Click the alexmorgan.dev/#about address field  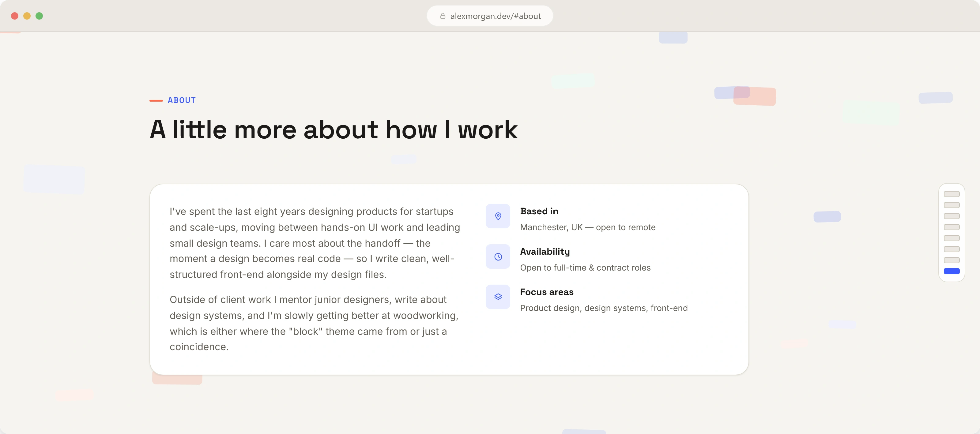(490, 16)
